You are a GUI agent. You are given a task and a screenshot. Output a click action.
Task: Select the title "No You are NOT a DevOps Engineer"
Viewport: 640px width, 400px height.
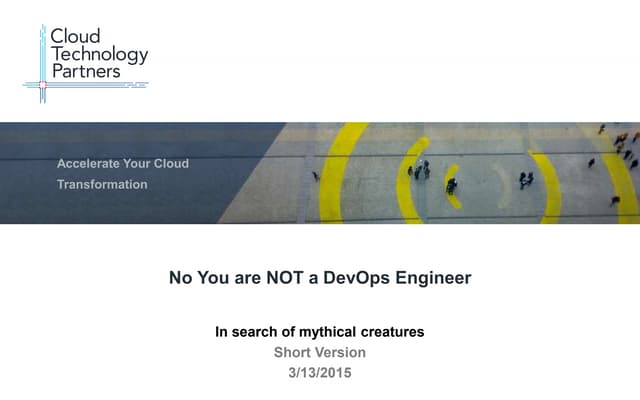(x=320, y=279)
